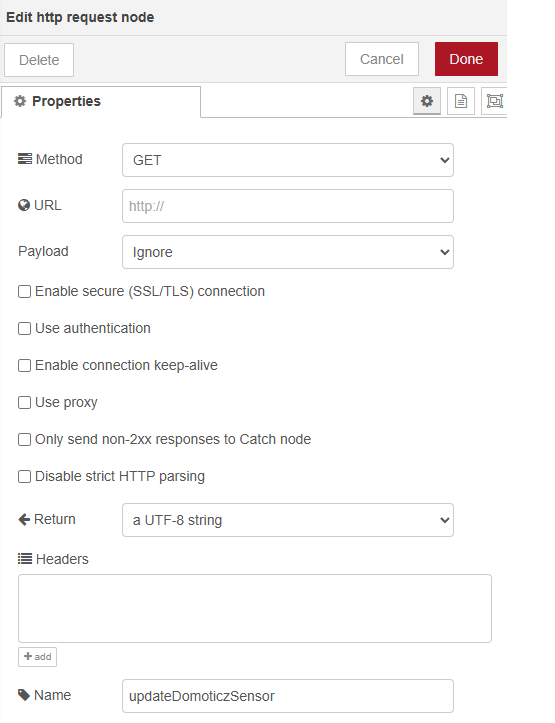Click the arrow icon beside Return
This screenshot has width=555, height=723.
(x=24, y=519)
